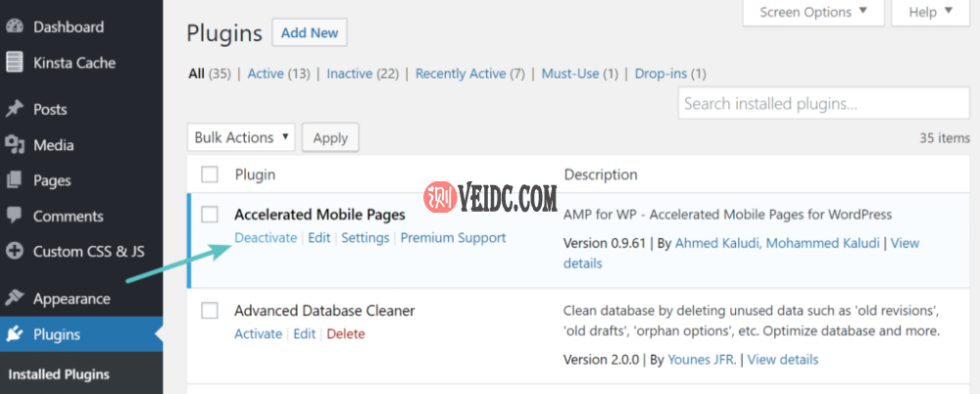The height and width of the screenshot is (394, 980).
Task: Deactivate the Accelerated Mobile Pages plugin
Action: (x=265, y=238)
